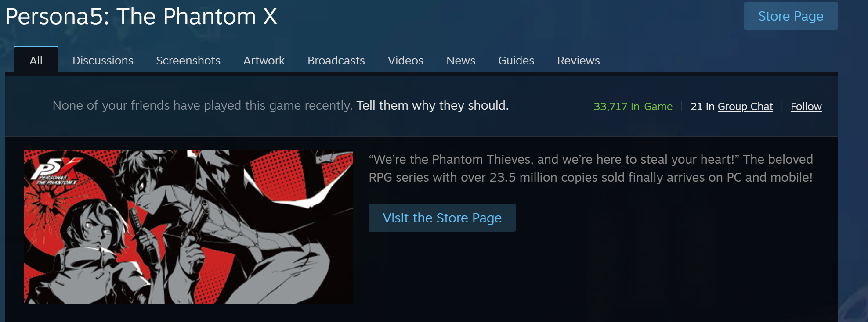Open the Group Chat link
868x322 pixels.
[745, 107]
